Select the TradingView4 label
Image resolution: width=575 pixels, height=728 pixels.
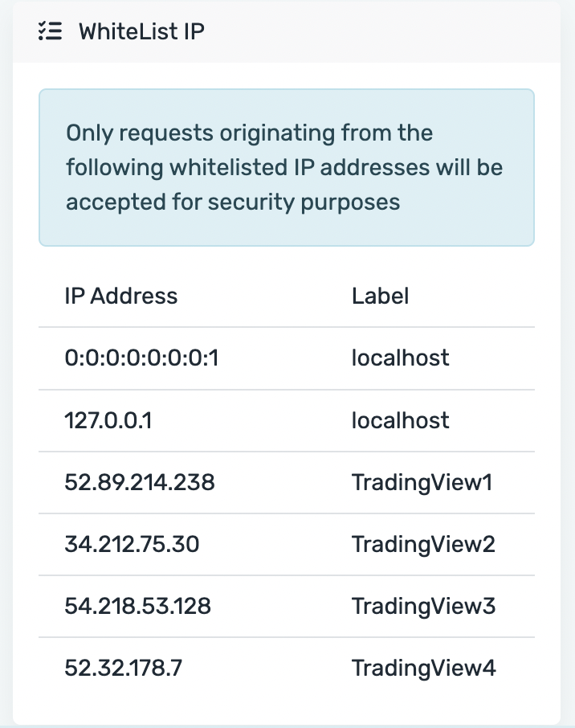424,668
